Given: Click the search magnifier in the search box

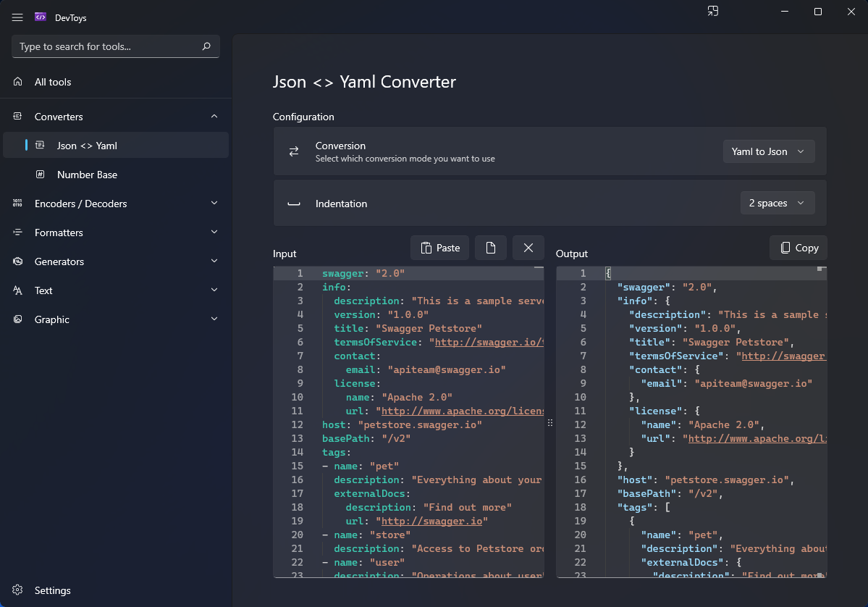Looking at the screenshot, I should tap(207, 46).
